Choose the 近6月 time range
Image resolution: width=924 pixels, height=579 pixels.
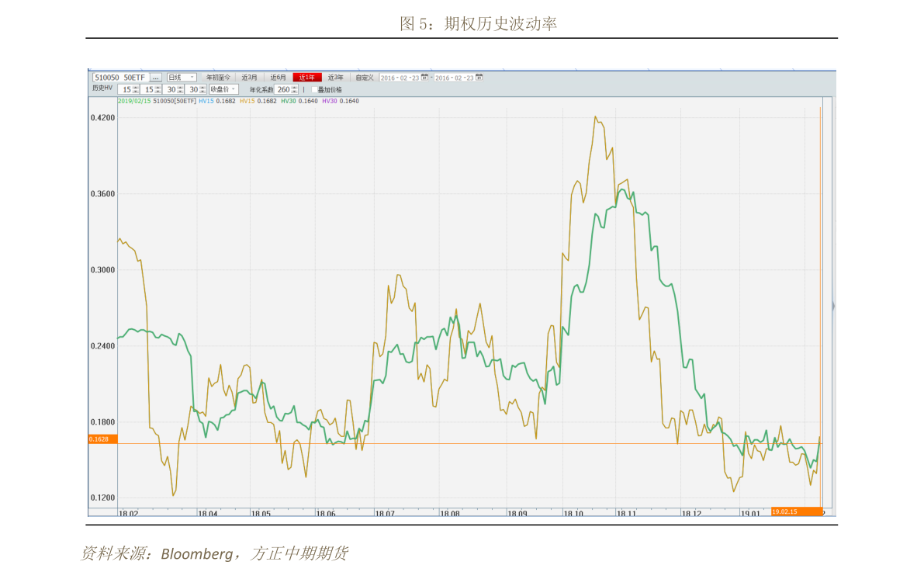click(278, 78)
